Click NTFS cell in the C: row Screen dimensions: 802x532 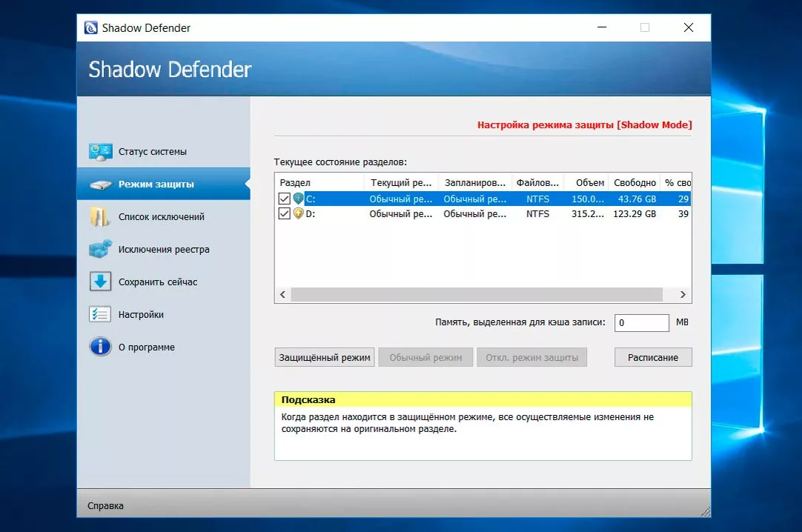537,199
